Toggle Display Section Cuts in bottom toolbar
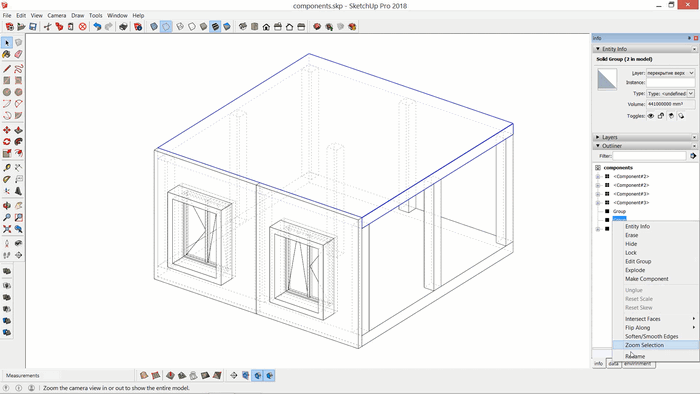700x394 pixels. click(x=258, y=376)
